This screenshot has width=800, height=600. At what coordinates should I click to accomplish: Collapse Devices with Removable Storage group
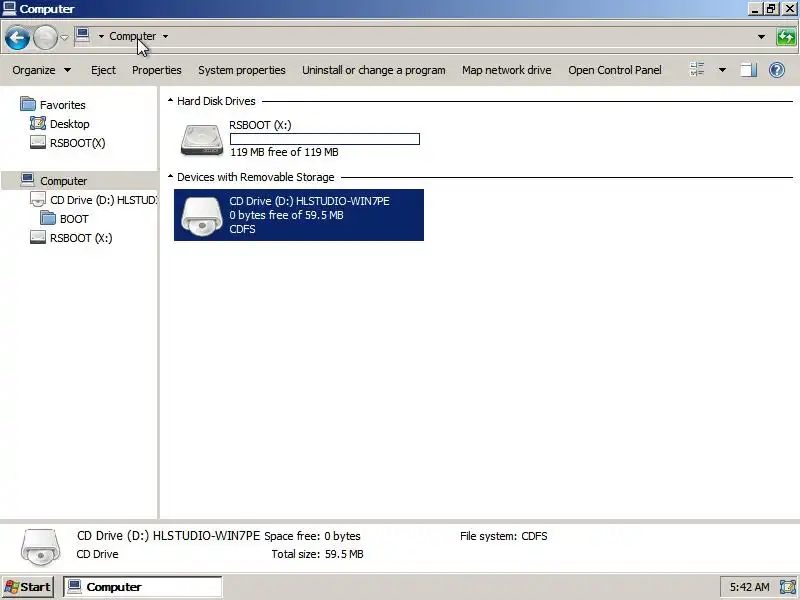[170, 177]
